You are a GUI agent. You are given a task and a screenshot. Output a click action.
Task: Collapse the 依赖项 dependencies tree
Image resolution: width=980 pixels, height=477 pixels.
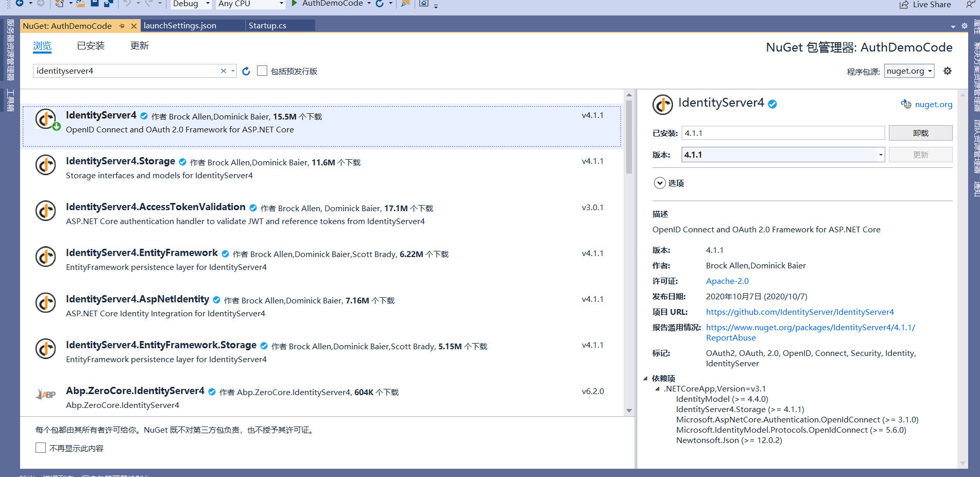(645, 378)
